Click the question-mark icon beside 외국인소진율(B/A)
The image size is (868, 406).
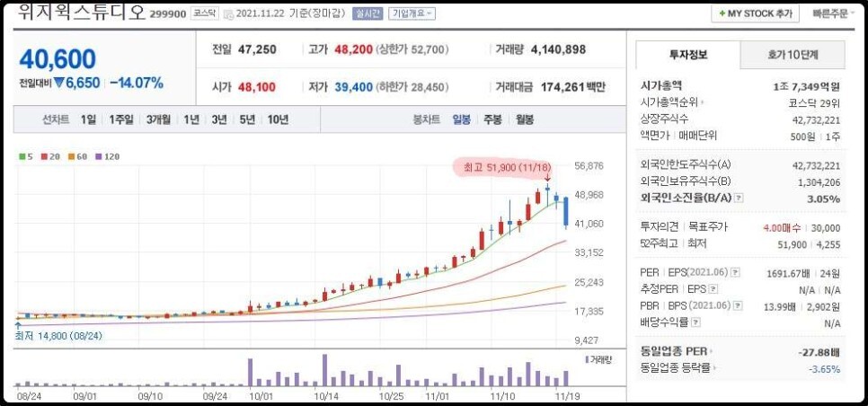point(739,198)
